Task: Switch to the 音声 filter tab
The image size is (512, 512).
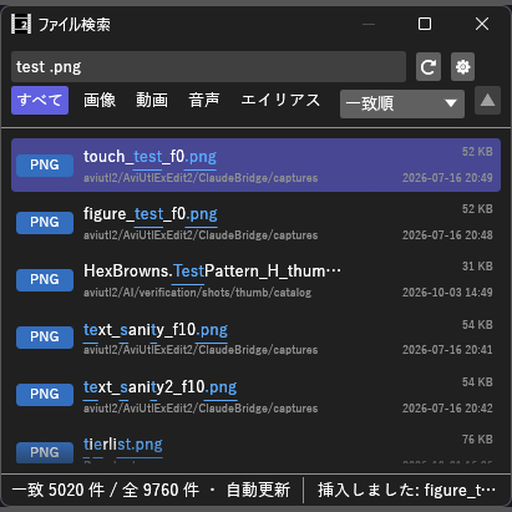Action: click(204, 100)
